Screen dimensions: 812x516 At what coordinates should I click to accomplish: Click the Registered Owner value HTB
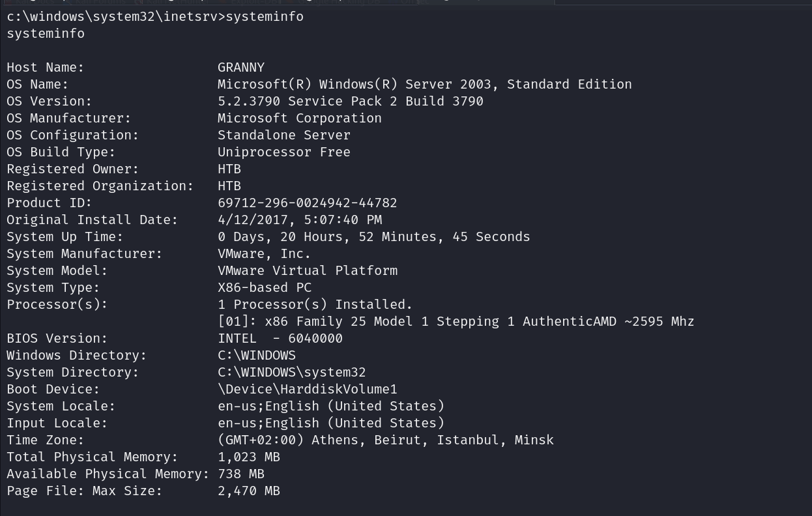(229, 169)
